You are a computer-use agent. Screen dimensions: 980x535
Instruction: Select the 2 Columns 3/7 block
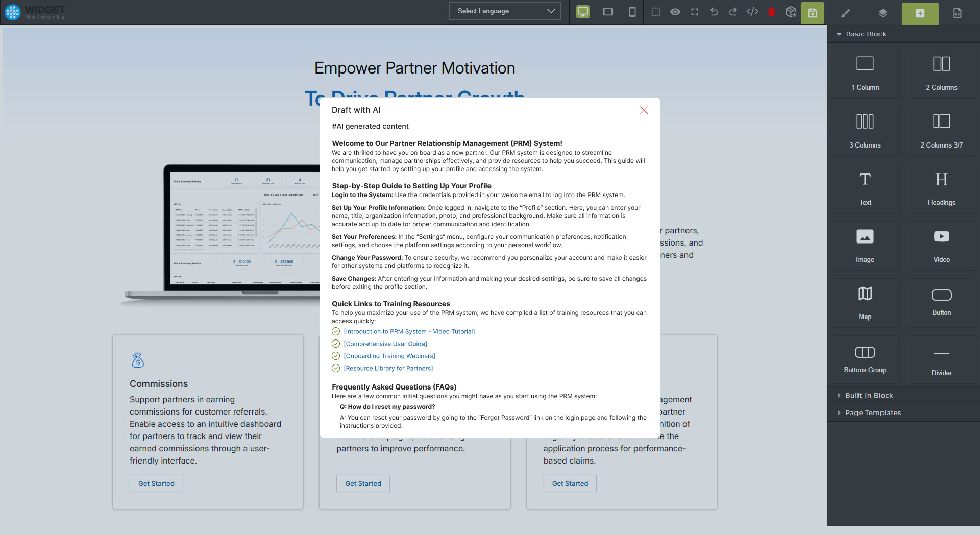[x=941, y=130]
